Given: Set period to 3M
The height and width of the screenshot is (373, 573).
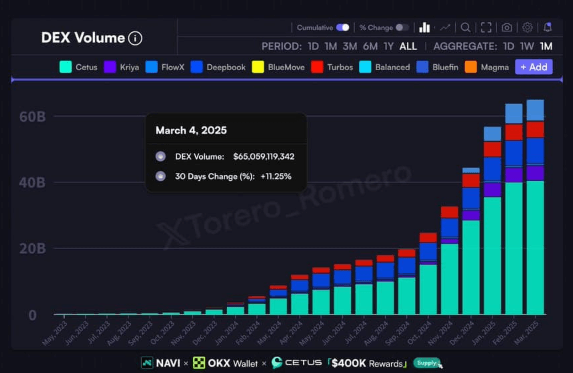Looking at the screenshot, I should click(x=350, y=47).
